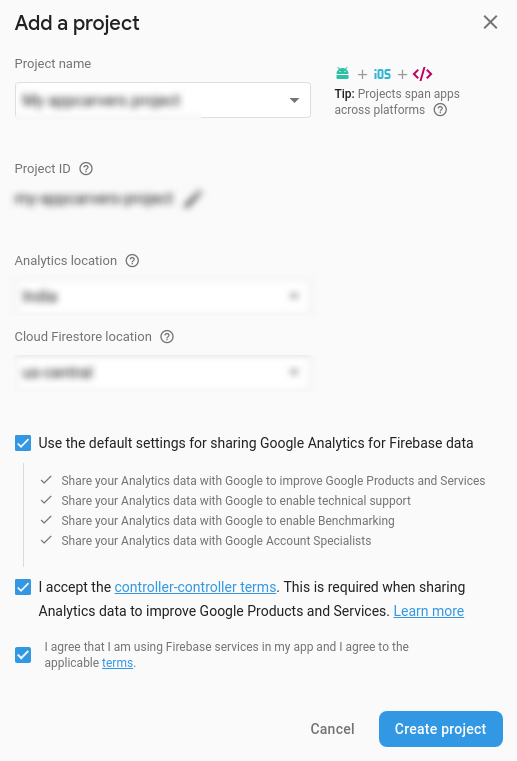Close the Add a project dialog
This screenshot has height=761, width=517.
490,22
